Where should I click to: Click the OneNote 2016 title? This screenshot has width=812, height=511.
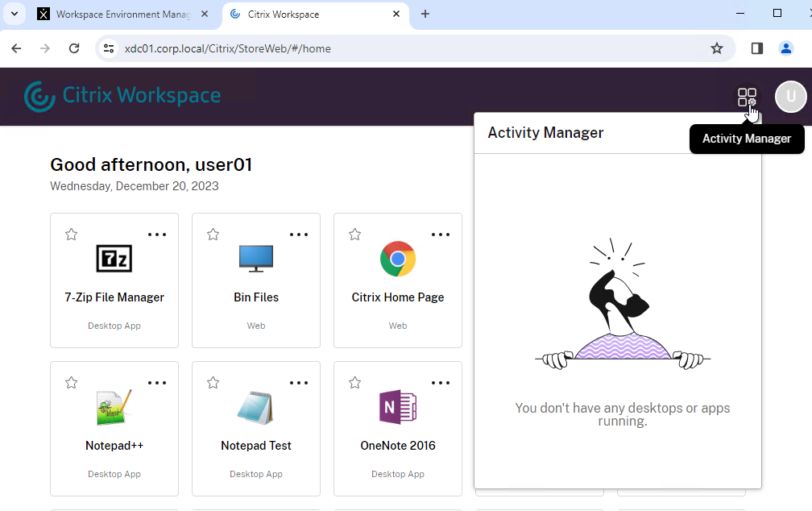click(398, 446)
